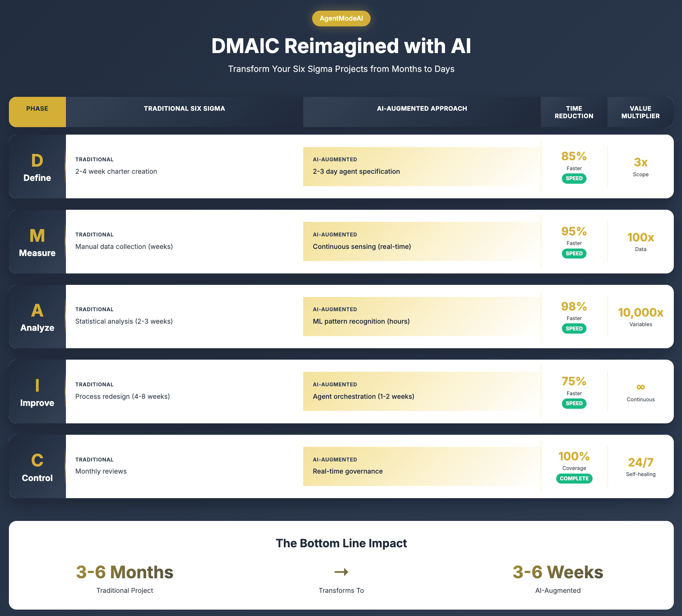Click the D phase letter icon
Image resolution: width=682 pixels, height=616 pixels.
click(x=37, y=161)
